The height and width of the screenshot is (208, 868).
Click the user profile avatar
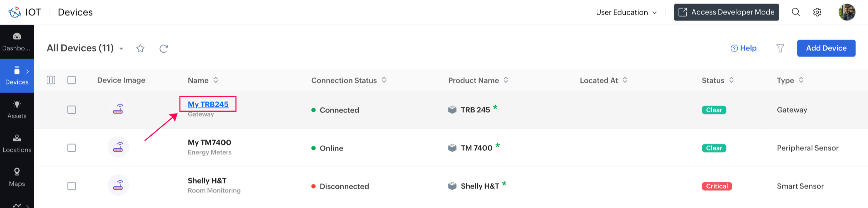point(846,12)
